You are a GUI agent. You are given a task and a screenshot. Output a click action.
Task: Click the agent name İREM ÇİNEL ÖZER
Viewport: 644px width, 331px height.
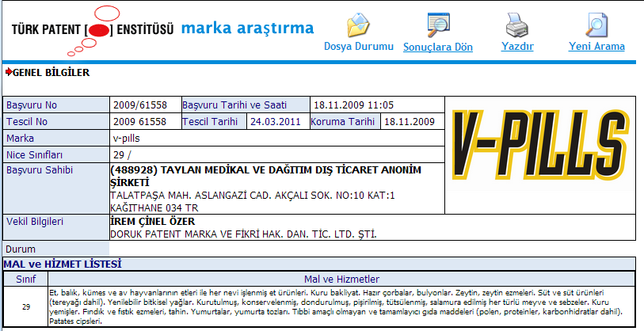click(152, 221)
